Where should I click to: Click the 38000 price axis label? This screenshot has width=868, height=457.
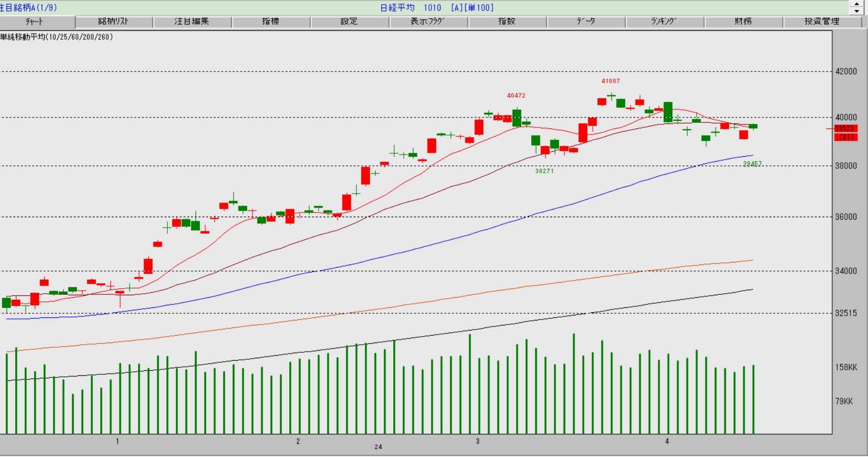pyautogui.click(x=846, y=166)
